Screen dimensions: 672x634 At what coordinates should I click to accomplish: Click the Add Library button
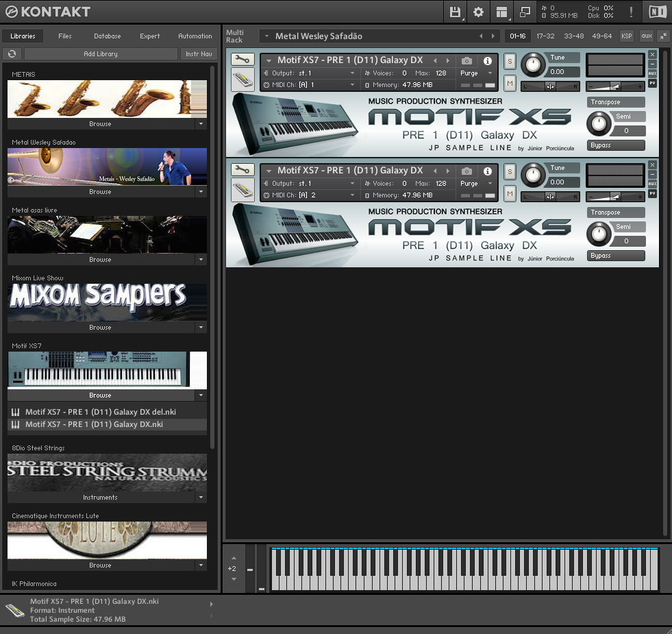click(x=101, y=53)
